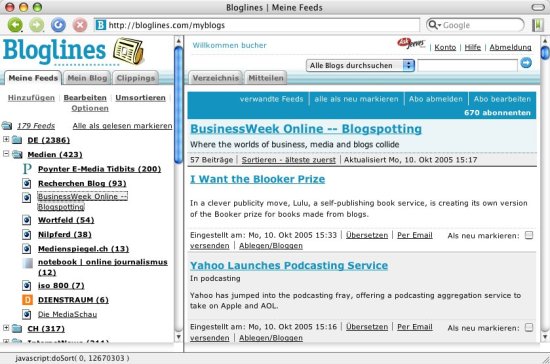Click into the blog search text field
Screen dimensions: 550x364
pyautogui.click(x=468, y=66)
